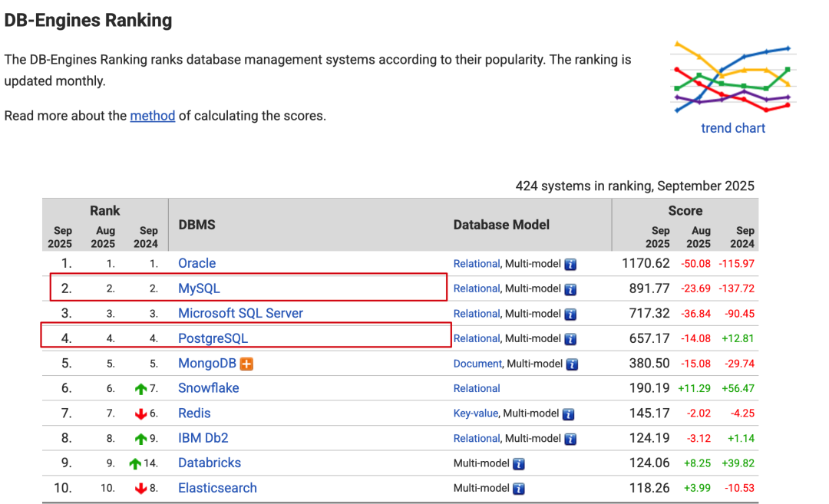Click the -137.72 change value for MySQL
Screen dimensions: 829x504
(736, 288)
